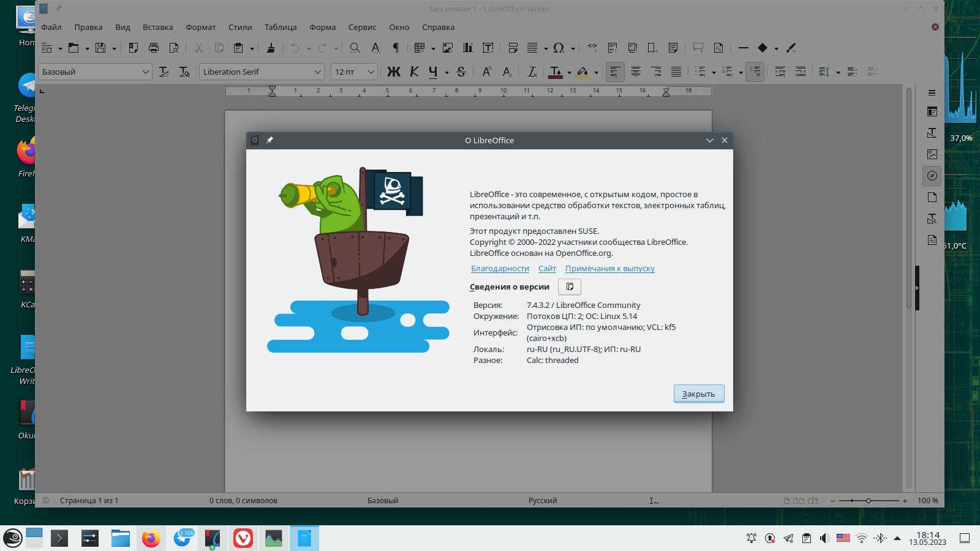The width and height of the screenshot is (980, 551).
Task: Open the Vivaldi browser in taskbar
Action: click(x=243, y=539)
